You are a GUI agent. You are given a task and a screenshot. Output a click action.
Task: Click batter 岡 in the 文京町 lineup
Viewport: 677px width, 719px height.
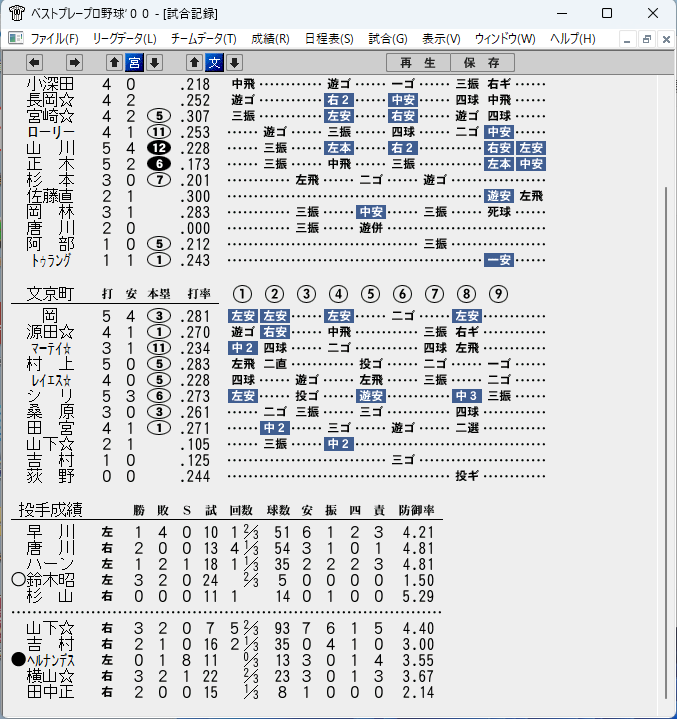click(50, 316)
